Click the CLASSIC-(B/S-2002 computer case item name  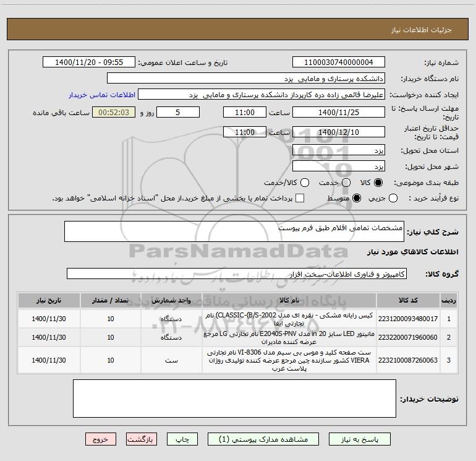[289, 319]
